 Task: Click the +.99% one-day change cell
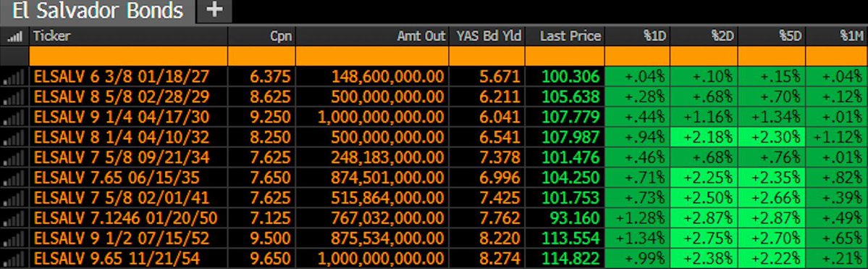pos(637,258)
